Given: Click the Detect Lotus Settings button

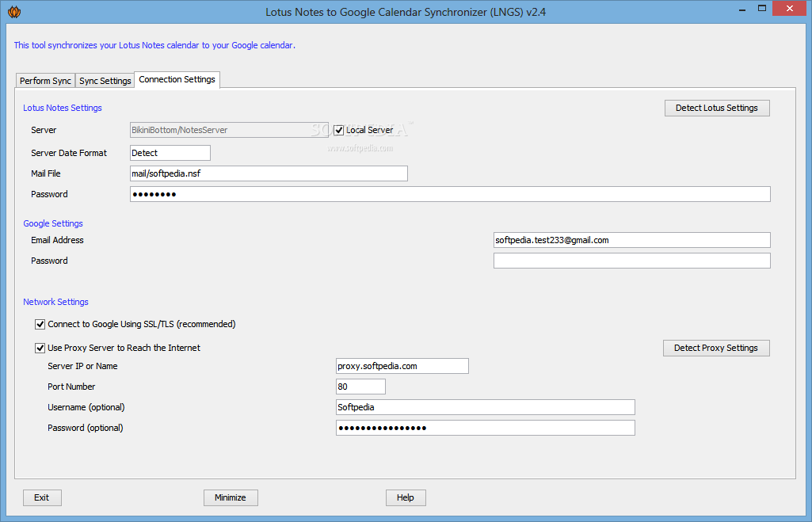Looking at the screenshot, I should coord(717,108).
